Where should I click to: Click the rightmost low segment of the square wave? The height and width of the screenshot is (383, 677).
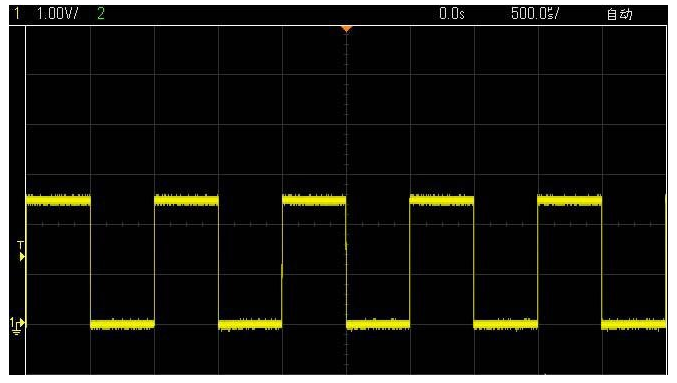[x=633, y=324]
